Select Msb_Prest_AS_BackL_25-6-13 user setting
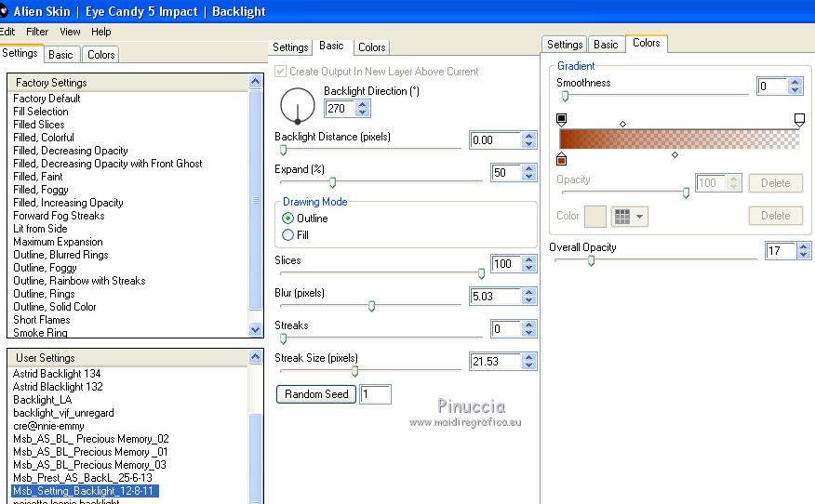The width and height of the screenshot is (815, 504). pyautogui.click(x=83, y=478)
